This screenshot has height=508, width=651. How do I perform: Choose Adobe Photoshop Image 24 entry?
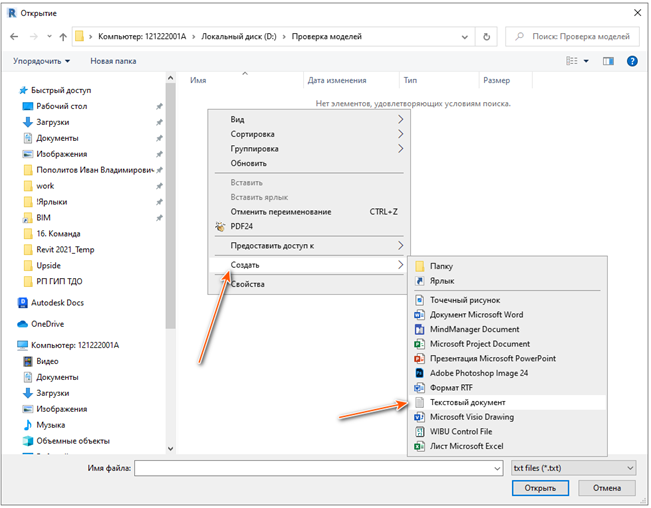click(x=478, y=372)
